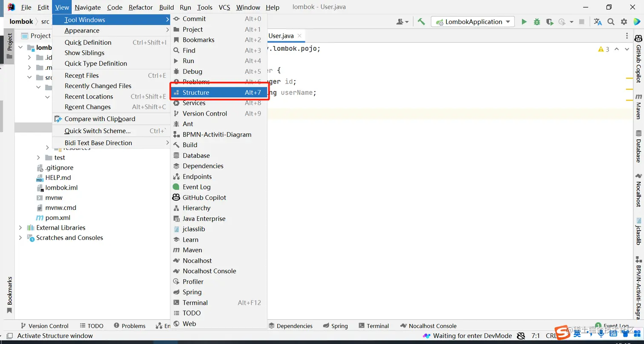644x344 pixels.
Task: Select BPMN-Activiti-Diagram menu entry
Action: click(219, 135)
